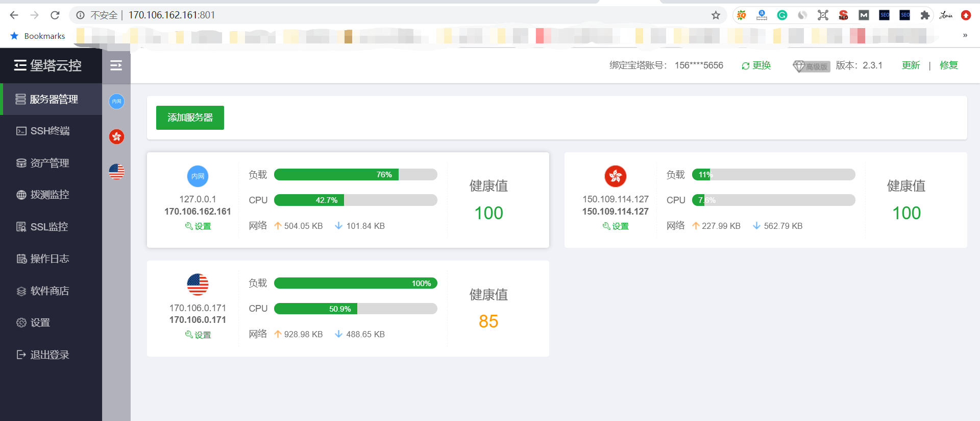The image size is (980, 421).
Task: Click the bold IP 170.106.162.161 on the card
Action: pyautogui.click(x=198, y=212)
